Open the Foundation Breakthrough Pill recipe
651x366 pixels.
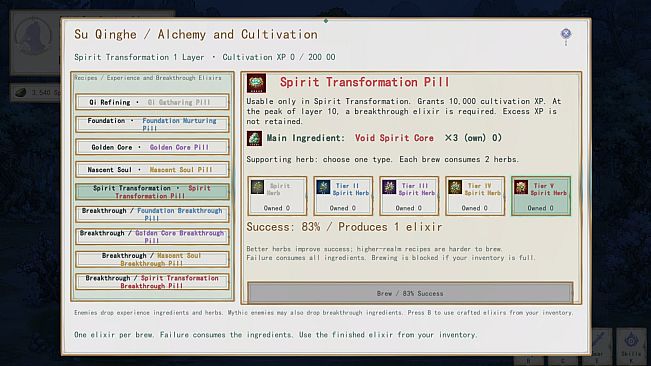(152, 214)
